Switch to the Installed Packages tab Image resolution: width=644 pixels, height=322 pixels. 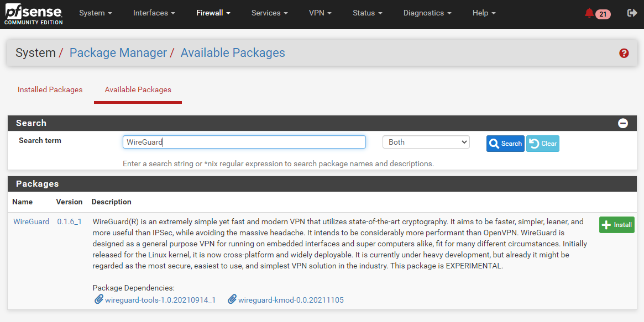point(50,89)
